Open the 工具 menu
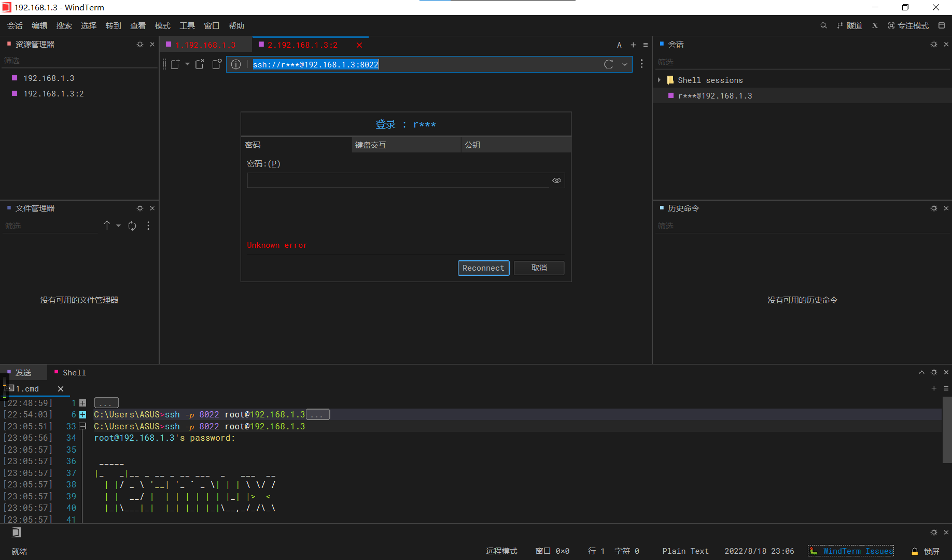The height and width of the screenshot is (560, 952). 187,25
